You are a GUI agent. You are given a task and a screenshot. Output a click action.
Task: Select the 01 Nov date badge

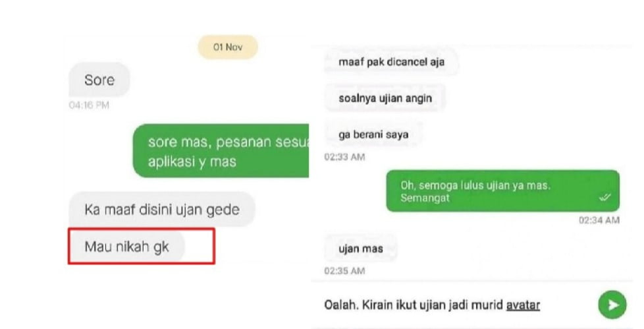click(x=228, y=47)
